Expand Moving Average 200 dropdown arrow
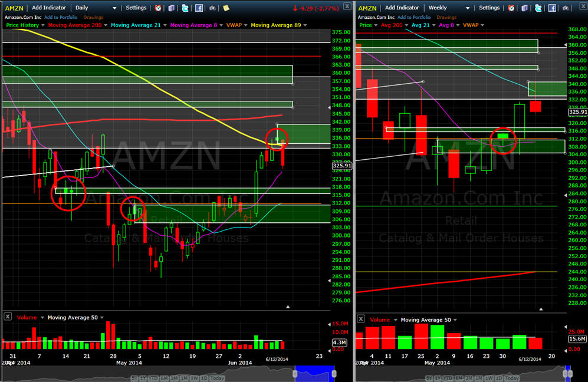 coord(106,25)
